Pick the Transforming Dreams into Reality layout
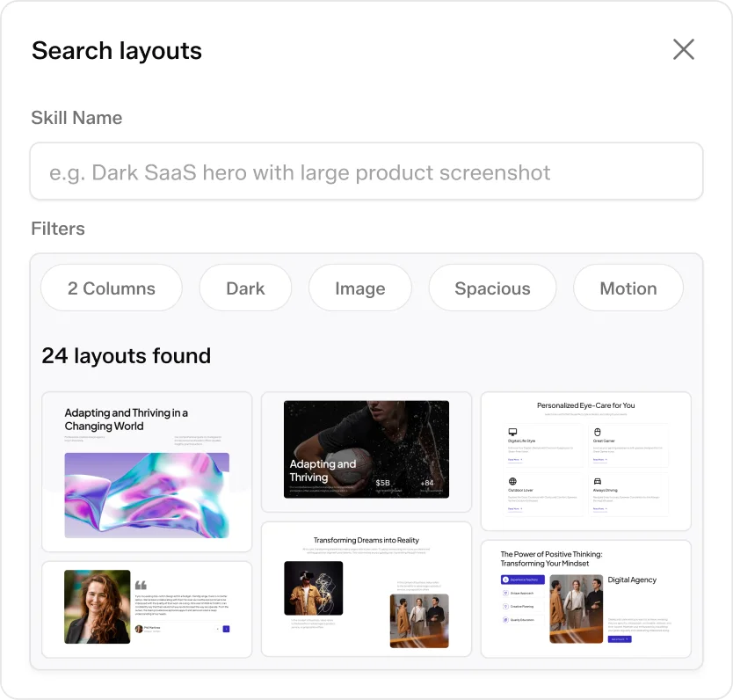The width and height of the screenshot is (733, 700). pos(366,589)
